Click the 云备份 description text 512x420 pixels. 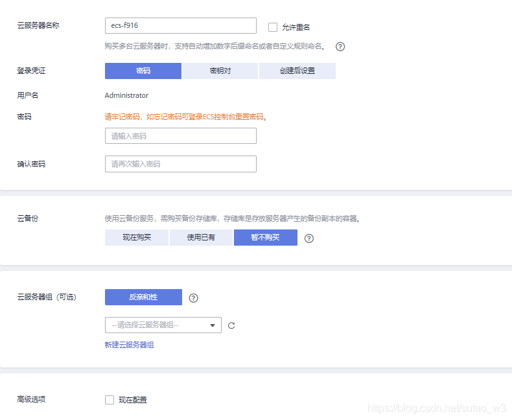[x=233, y=218]
